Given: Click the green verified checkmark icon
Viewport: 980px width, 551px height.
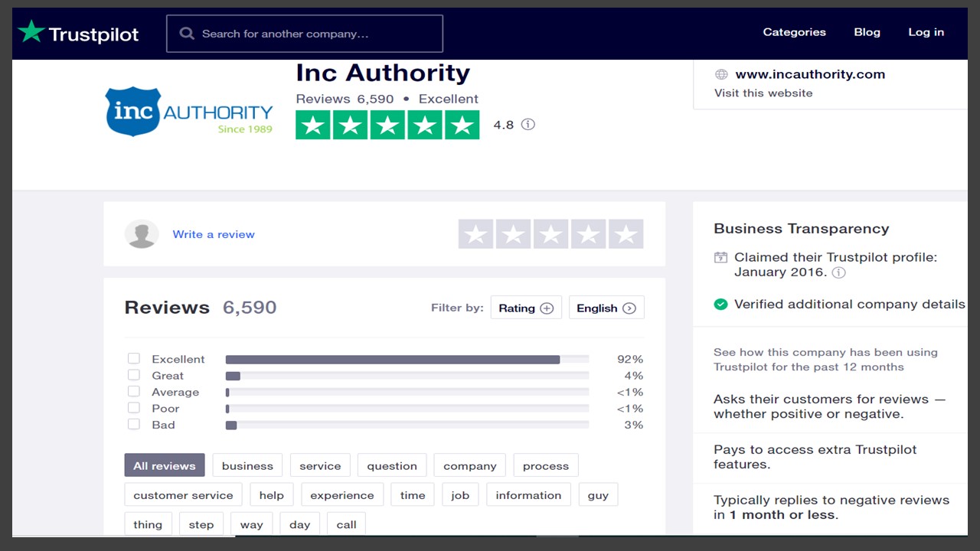Looking at the screenshot, I should (x=720, y=305).
